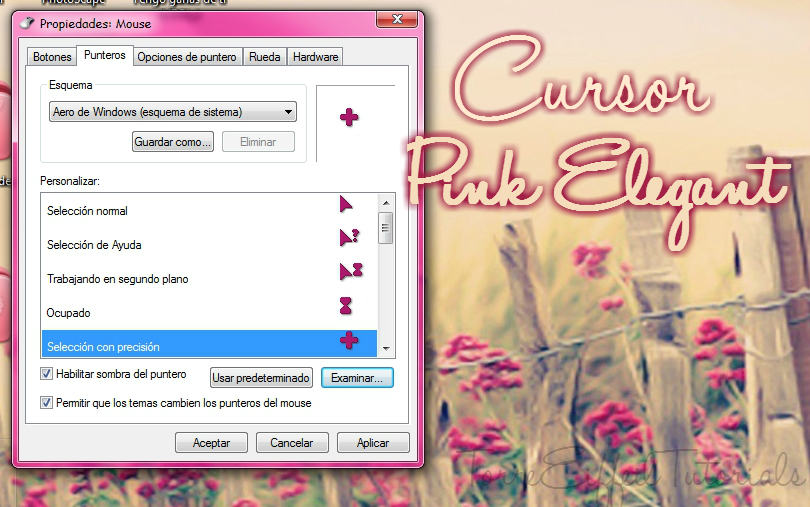Image resolution: width=810 pixels, height=507 pixels.
Task: Click the arrow-with-question-mark icon for Selección de Ayuda
Action: [349, 237]
